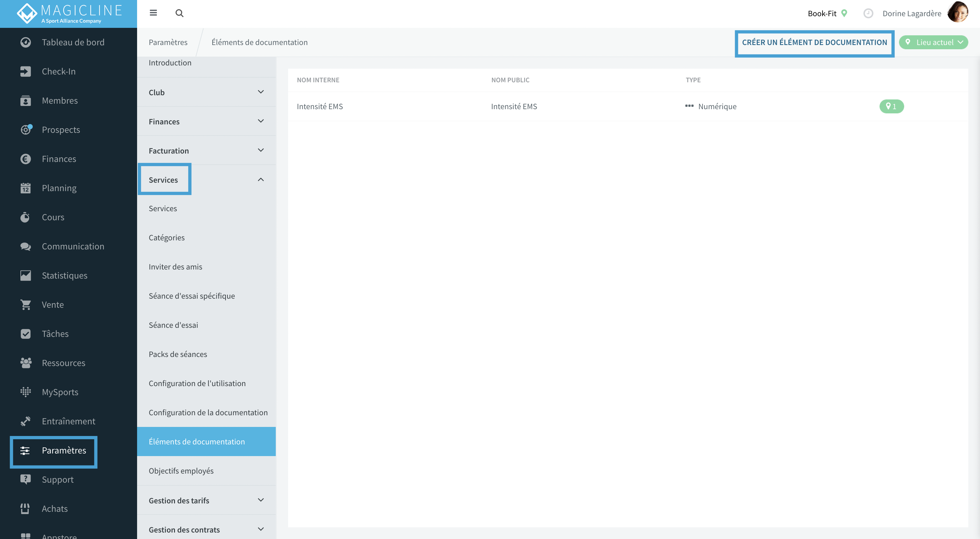This screenshot has height=539, width=980.
Task: Open the Intensité EMS table row
Action: coord(628,107)
